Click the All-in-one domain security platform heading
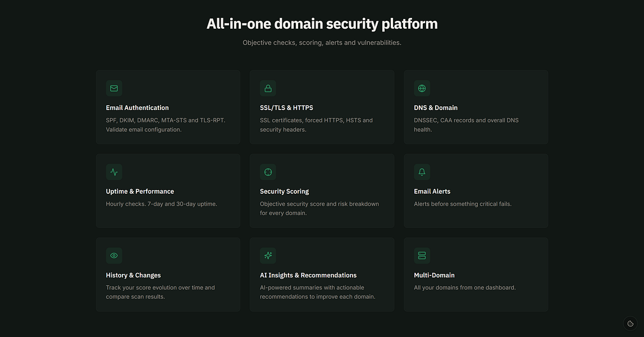 tap(322, 24)
